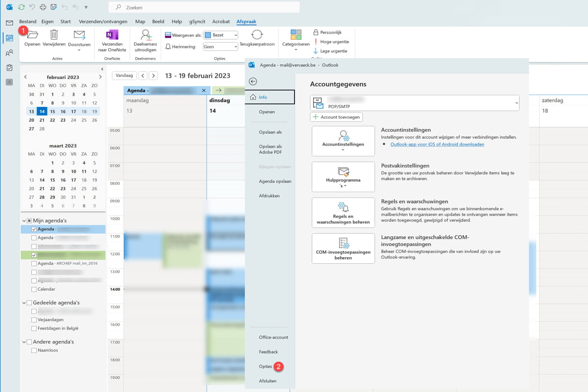Click the Account toevoegen button

tap(336, 117)
